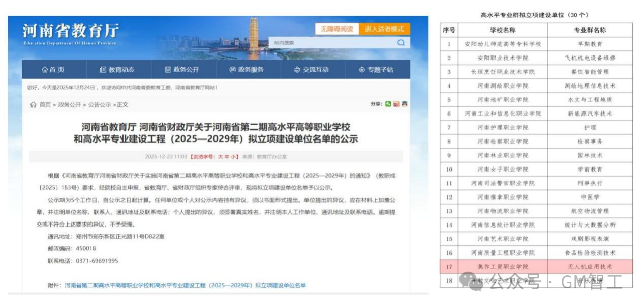Click the home icon in breadcrumb
This screenshot has height=308, width=644.
click(x=34, y=105)
